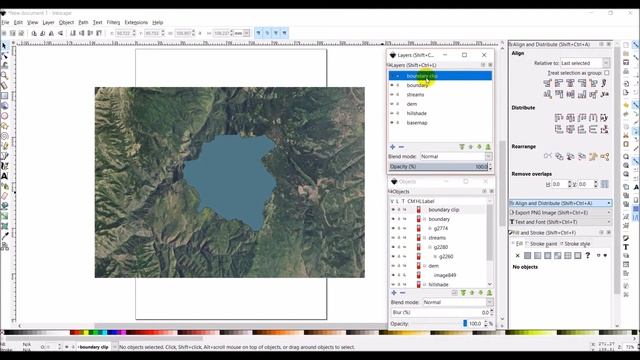Click the delete layer minus icon
The width and height of the screenshot is (640, 360).
401,147
